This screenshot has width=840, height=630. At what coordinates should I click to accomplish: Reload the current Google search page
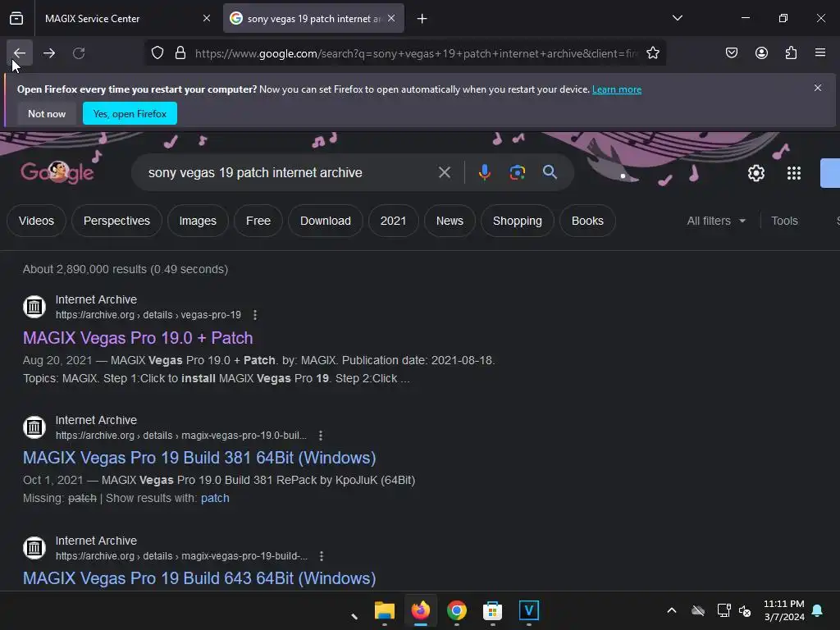79,53
